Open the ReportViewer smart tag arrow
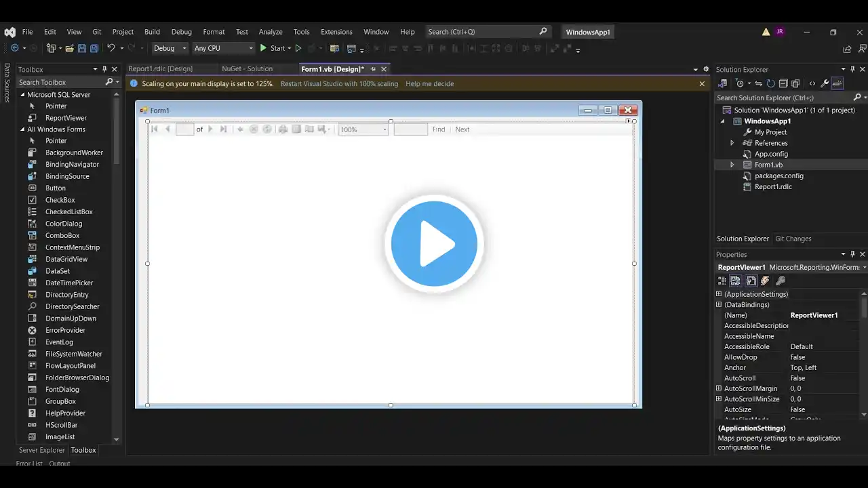Image resolution: width=868 pixels, height=488 pixels. pos(629,121)
